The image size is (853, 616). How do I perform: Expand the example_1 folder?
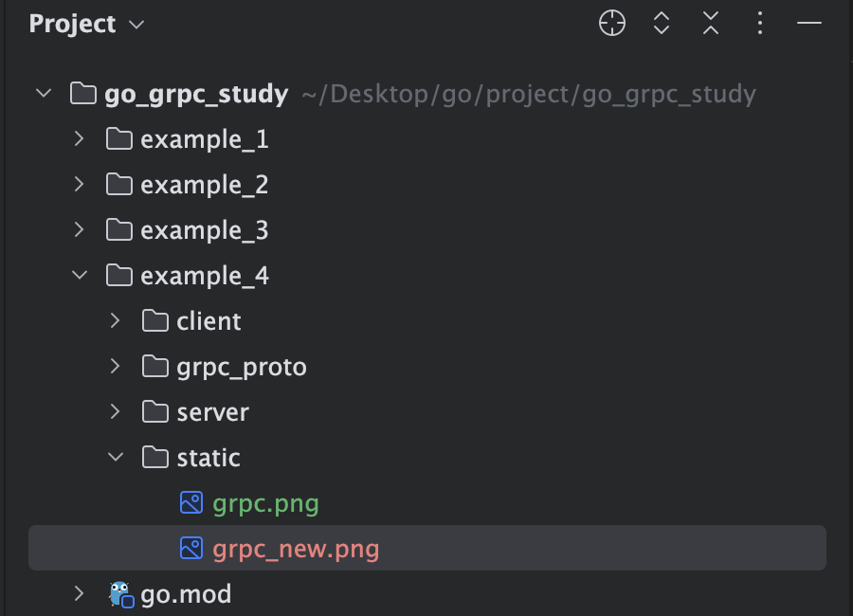(x=79, y=138)
